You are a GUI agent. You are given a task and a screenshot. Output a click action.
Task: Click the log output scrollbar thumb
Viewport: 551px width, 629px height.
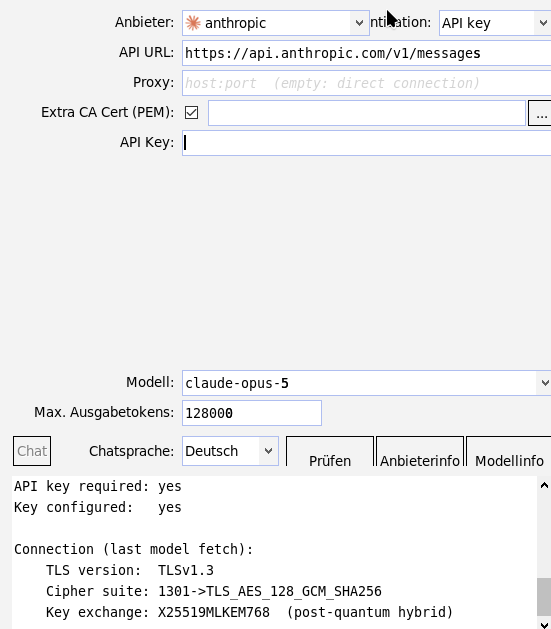click(x=544, y=597)
